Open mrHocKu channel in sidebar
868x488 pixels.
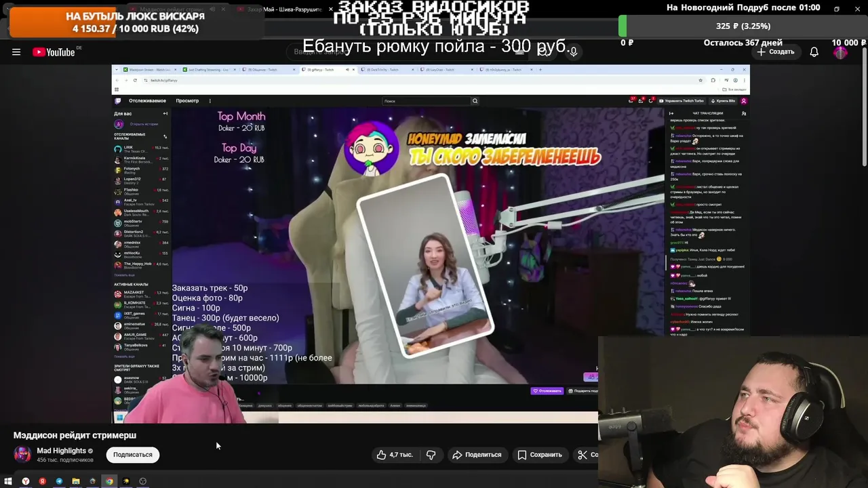141,255
